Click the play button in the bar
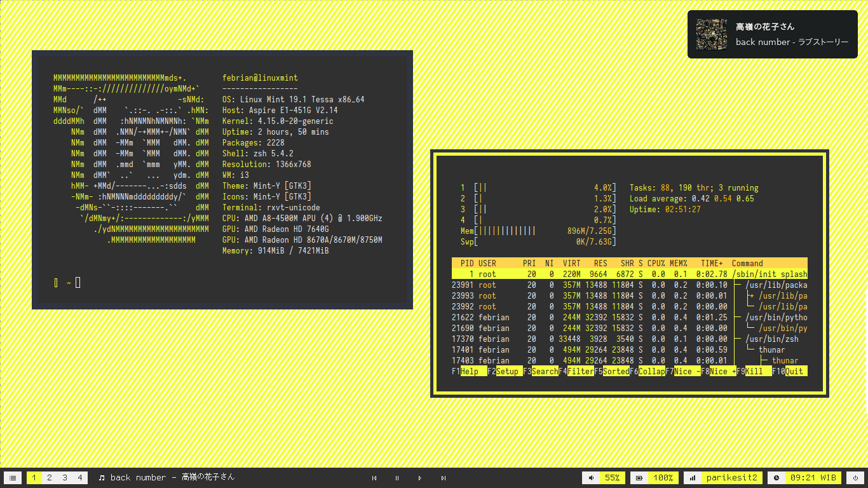868x488 pixels. (420, 478)
